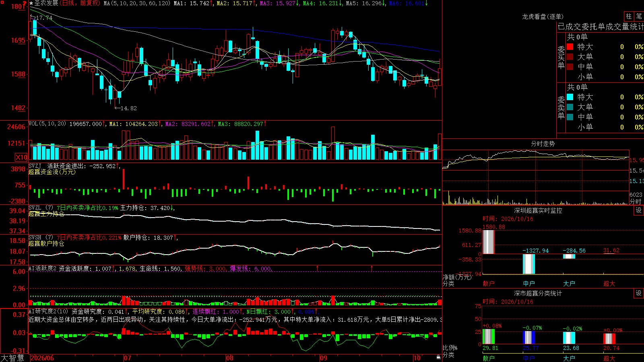The image size is (644, 362).
Task: Click the 龙虎看盘(逐单) panel title
Action: pyautogui.click(x=543, y=16)
